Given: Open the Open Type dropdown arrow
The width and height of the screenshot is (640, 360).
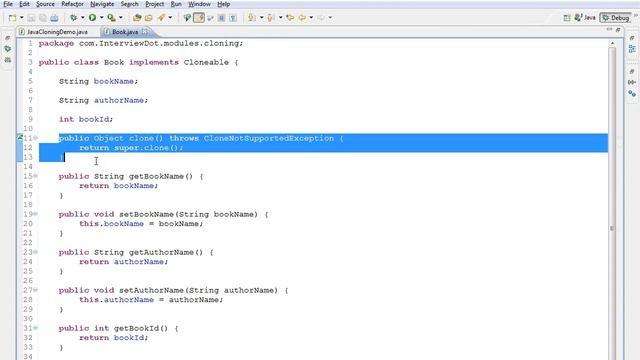Looking at the screenshot, I should click(170, 18).
